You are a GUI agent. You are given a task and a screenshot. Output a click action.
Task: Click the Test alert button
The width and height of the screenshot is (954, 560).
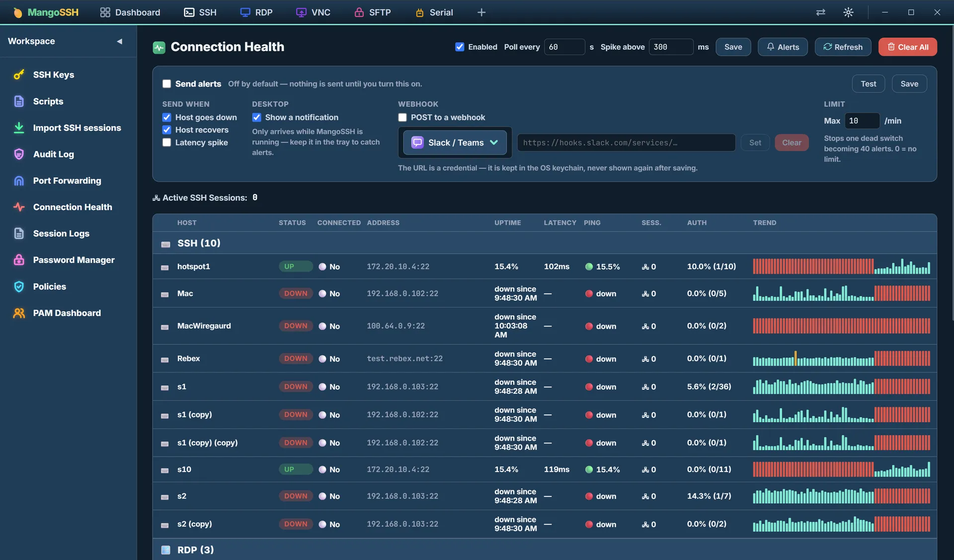869,84
